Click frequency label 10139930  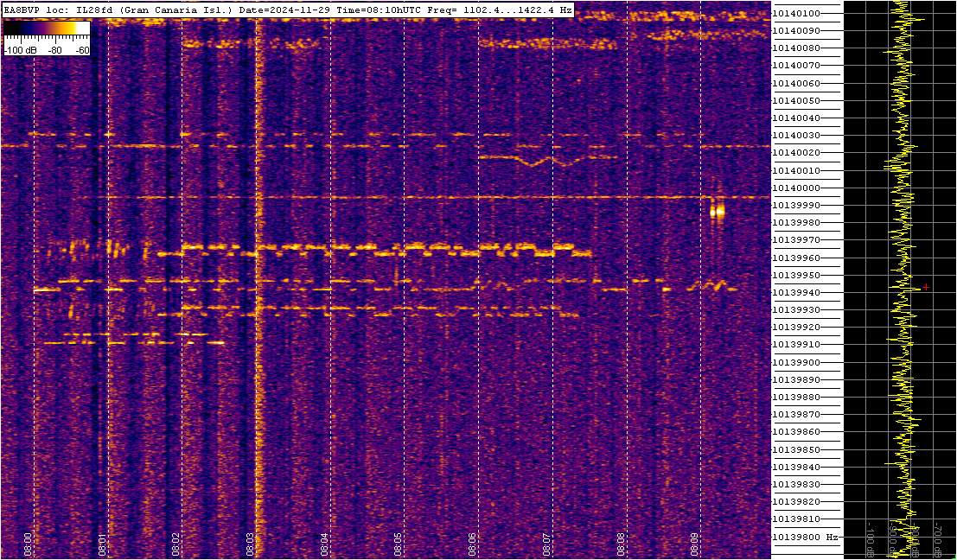[x=796, y=310]
